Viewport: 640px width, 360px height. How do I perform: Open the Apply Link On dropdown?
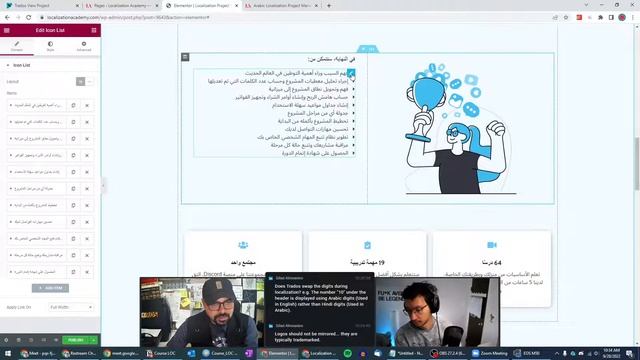tap(71, 307)
